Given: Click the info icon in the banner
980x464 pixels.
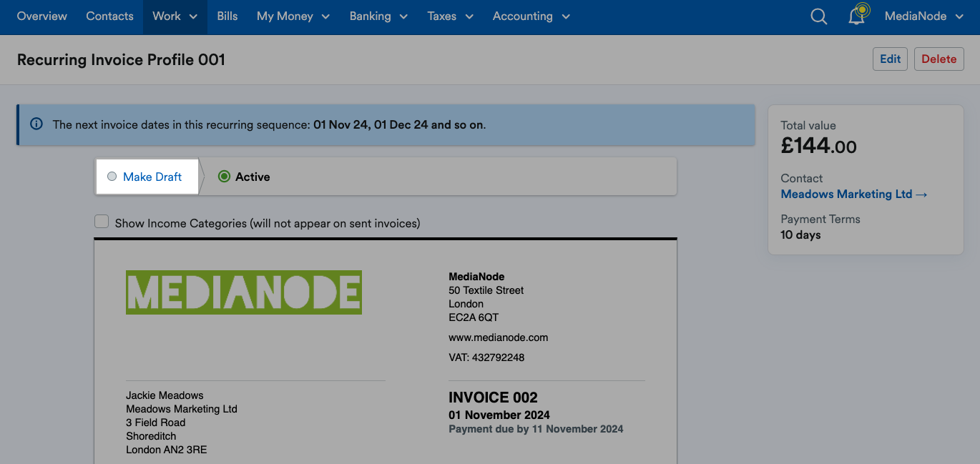Looking at the screenshot, I should click(36, 124).
